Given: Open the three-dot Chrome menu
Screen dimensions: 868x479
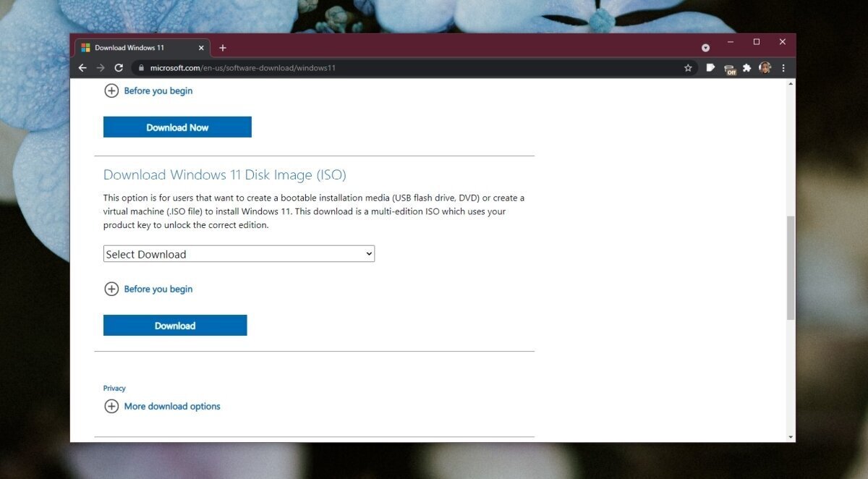Looking at the screenshot, I should (x=783, y=67).
